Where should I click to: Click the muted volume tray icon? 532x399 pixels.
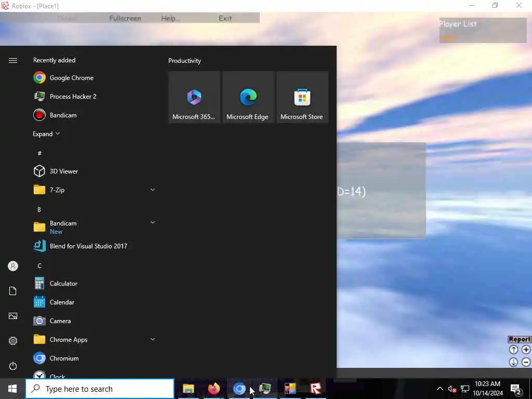(452, 389)
